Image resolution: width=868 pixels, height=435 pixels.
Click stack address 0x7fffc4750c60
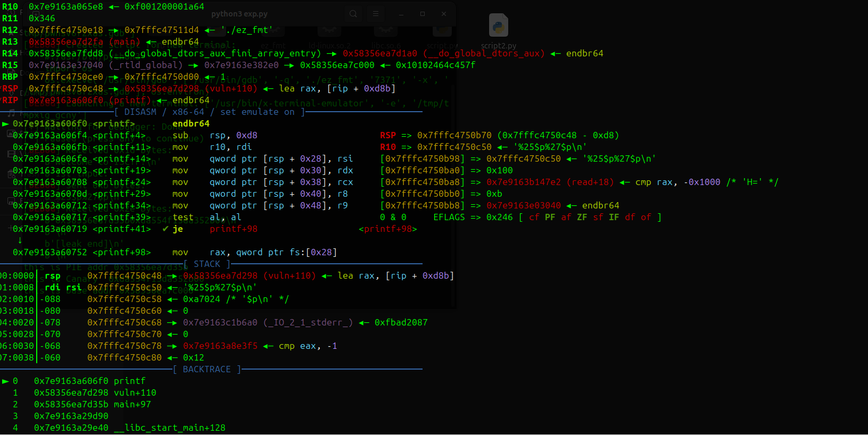coord(125,311)
